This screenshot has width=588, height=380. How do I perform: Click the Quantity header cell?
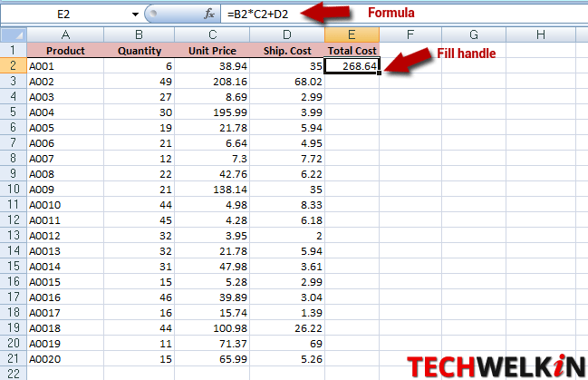pos(140,50)
